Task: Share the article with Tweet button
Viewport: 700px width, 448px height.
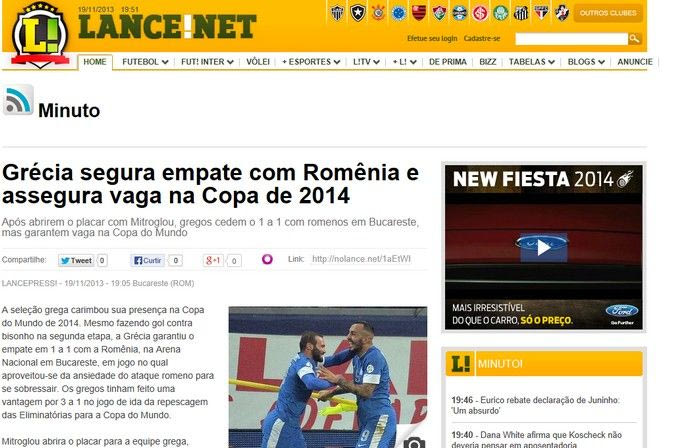Action: point(76,261)
